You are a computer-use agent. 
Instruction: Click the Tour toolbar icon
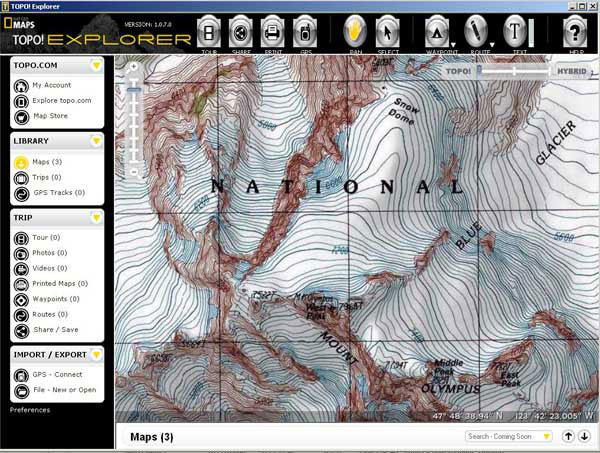(209, 30)
